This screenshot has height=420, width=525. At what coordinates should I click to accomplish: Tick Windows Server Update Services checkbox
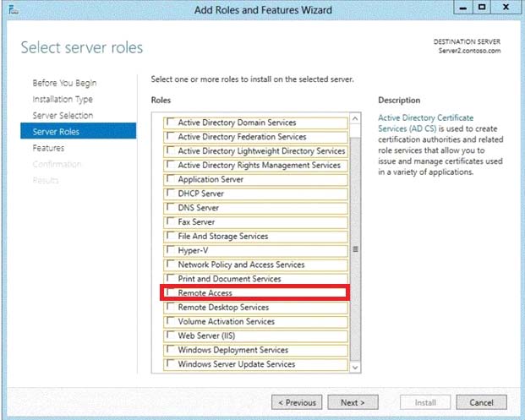pos(171,364)
